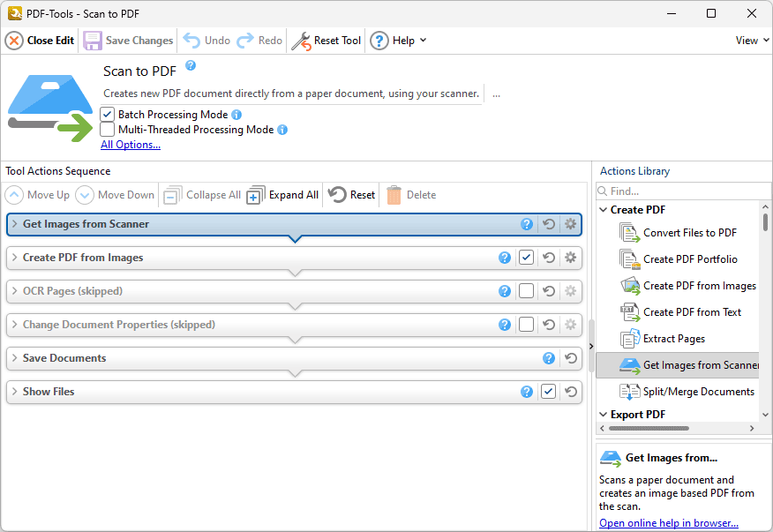Click the Close Edit button
Screen dimensions: 773x532
coord(40,41)
